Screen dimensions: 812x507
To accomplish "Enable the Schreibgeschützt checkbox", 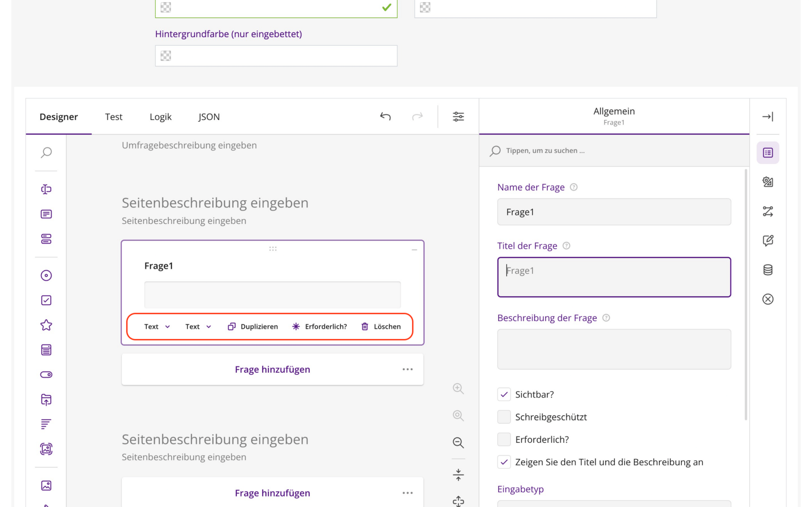I will pos(504,417).
